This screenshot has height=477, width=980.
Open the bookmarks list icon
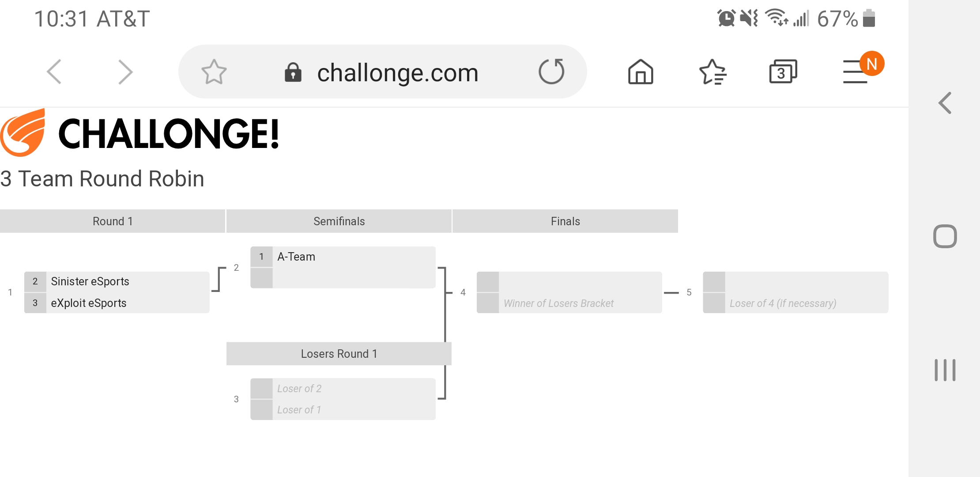coord(712,72)
